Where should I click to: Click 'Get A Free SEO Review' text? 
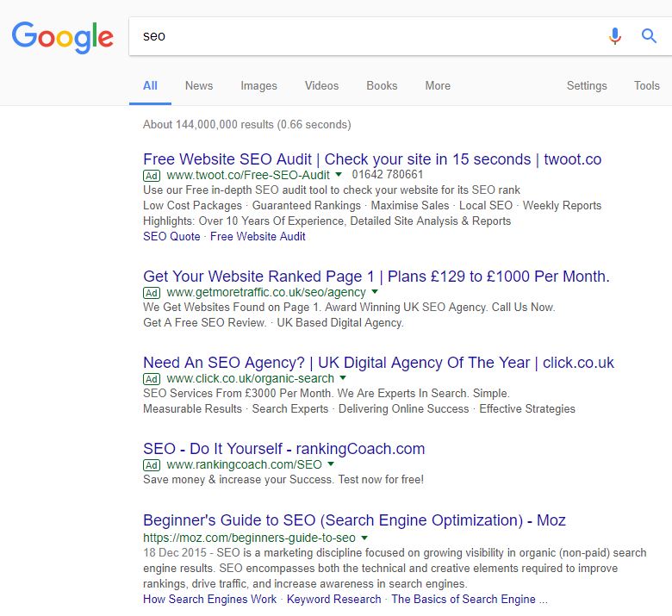204,323
